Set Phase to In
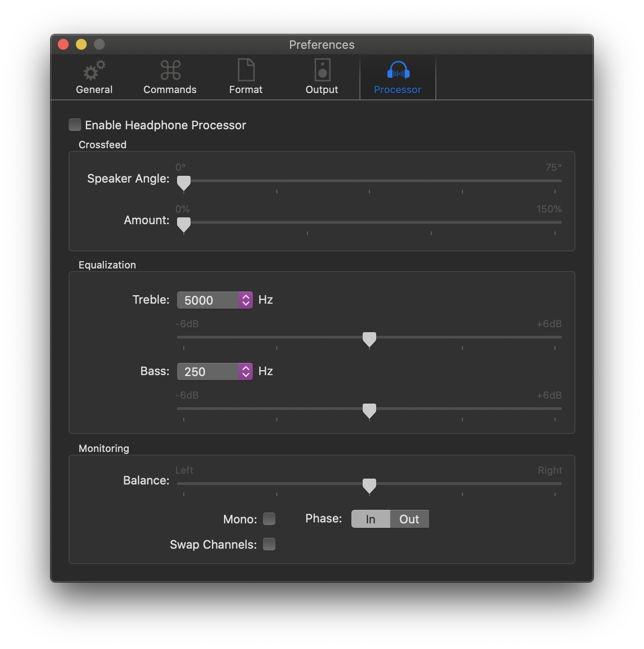The image size is (644, 649). pos(370,519)
